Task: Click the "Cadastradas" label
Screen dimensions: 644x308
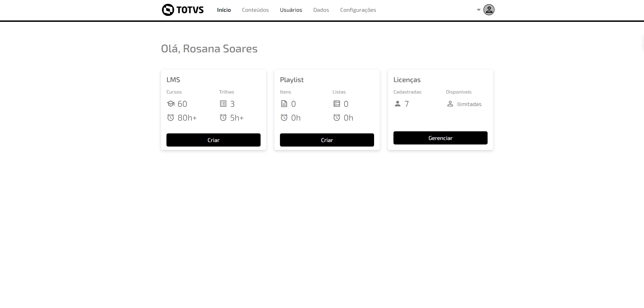Action: tap(407, 92)
